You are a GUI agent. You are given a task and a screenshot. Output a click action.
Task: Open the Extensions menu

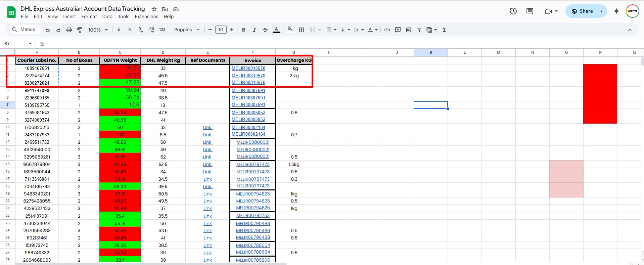146,16
